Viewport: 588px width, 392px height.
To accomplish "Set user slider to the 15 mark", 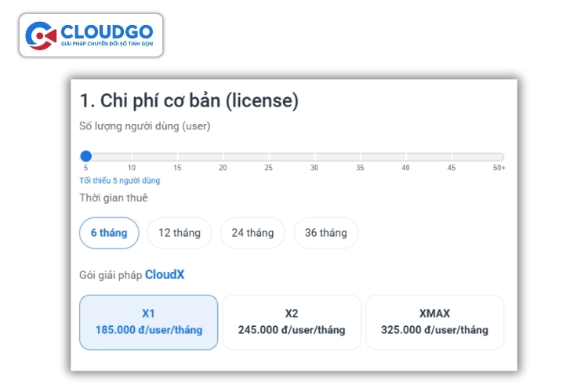I will click(x=177, y=157).
